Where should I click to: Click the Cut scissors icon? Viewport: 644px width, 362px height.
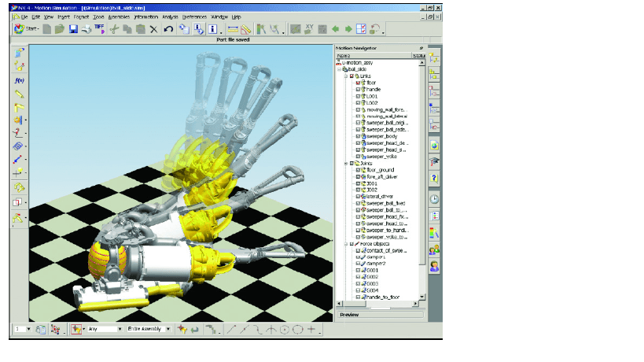pyautogui.click(x=115, y=29)
